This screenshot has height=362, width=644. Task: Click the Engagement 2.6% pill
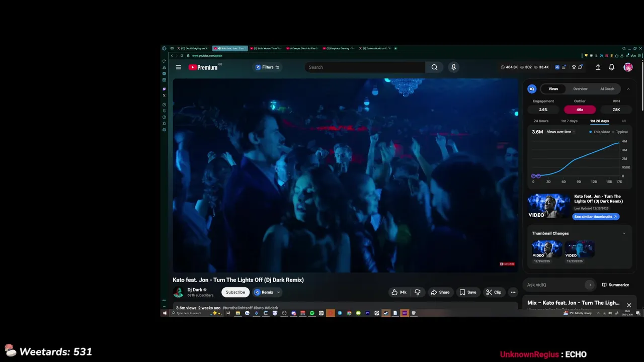click(x=543, y=110)
